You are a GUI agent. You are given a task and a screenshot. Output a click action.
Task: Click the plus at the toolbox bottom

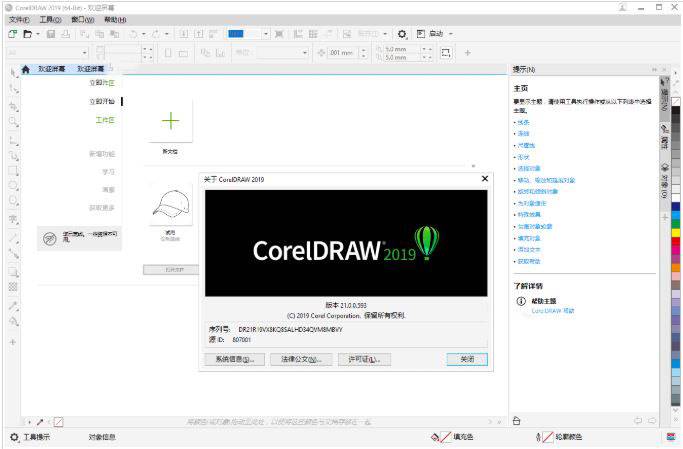coord(13,342)
